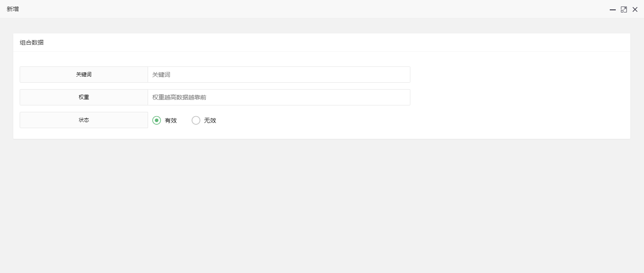Screen dimensions: 644x273
Task: Click the 关键词 field label cell
Action: tap(84, 75)
